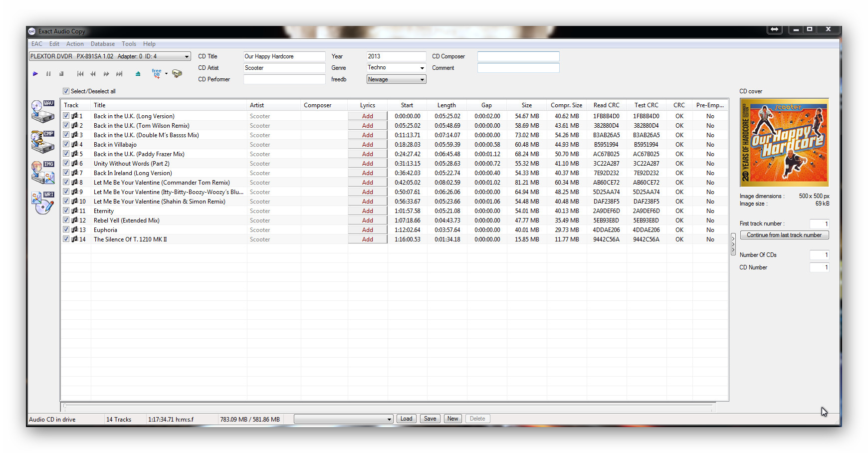Click the mailbox submit CD info icon

(x=177, y=74)
